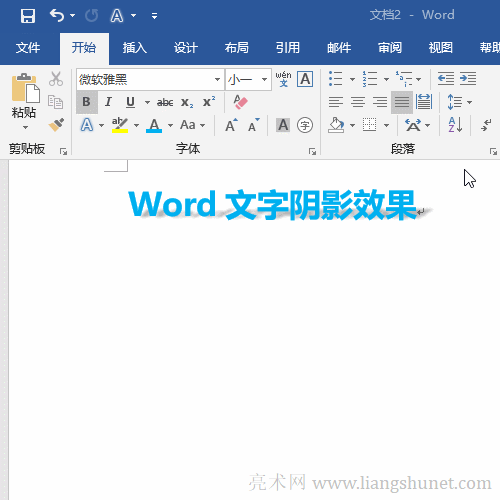500x500 pixels.
Task: Decrease indent icon
Action: 446,79
